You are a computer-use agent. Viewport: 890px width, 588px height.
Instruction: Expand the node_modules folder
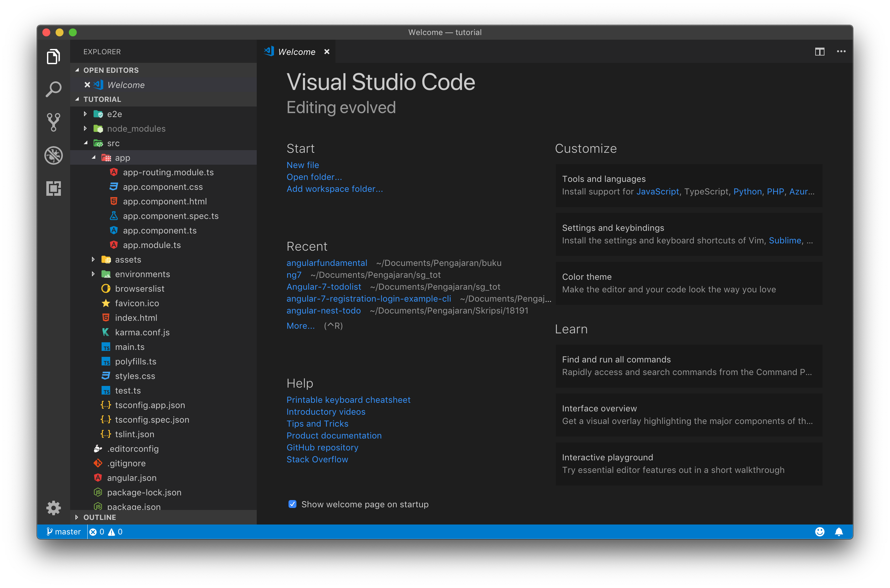point(85,129)
